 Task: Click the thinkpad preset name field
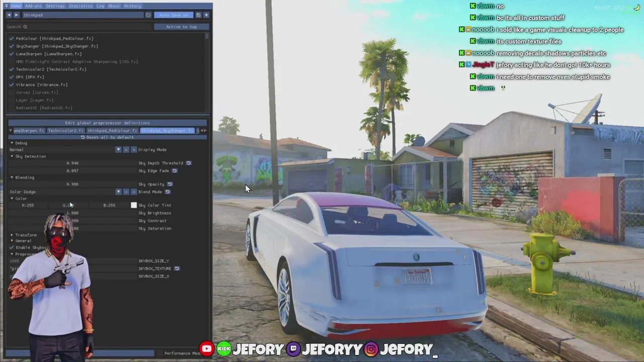click(x=83, y=15)
